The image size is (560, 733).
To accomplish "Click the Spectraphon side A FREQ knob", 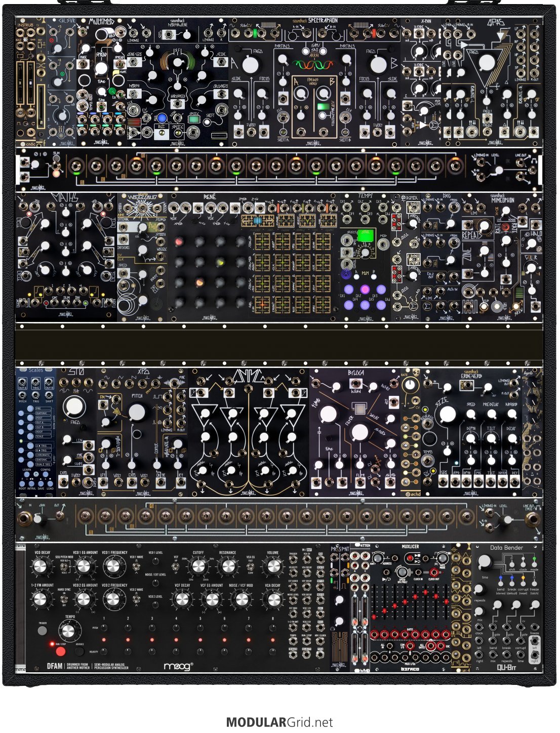I will coord(249,65).
